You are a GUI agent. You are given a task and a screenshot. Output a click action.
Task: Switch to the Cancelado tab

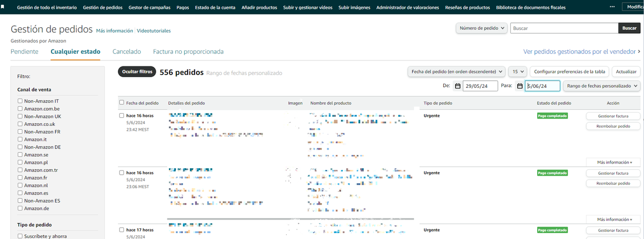(x=127, y=51)
